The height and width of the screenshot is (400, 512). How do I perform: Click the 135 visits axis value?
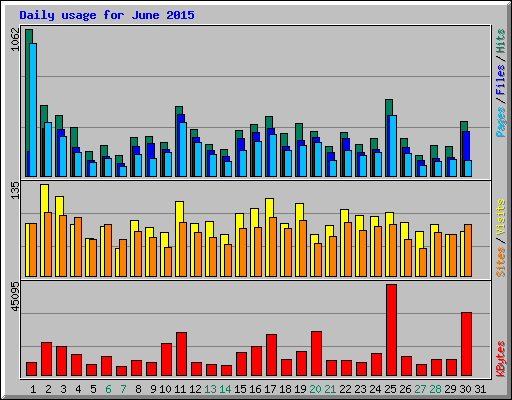pyautogui.click(x=15, y=191)
